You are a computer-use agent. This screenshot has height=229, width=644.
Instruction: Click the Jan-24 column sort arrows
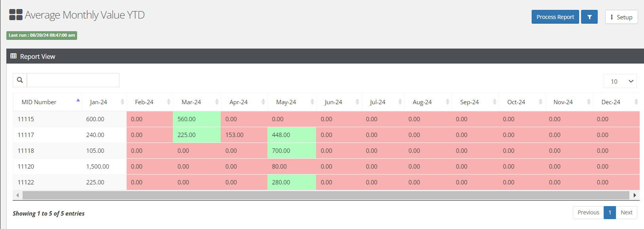pos(122,102)
